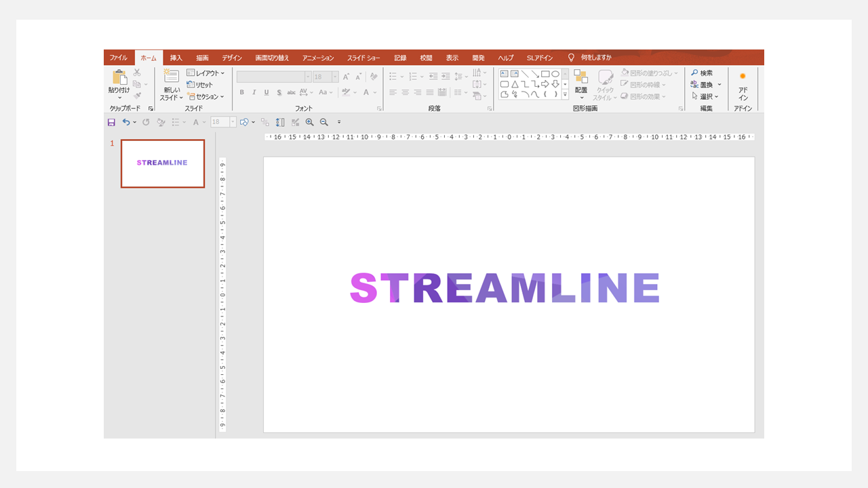The width and height of the screenshot is (868, 488).
Task: Open the numbered list dropdown
Action: pos(422,77)
